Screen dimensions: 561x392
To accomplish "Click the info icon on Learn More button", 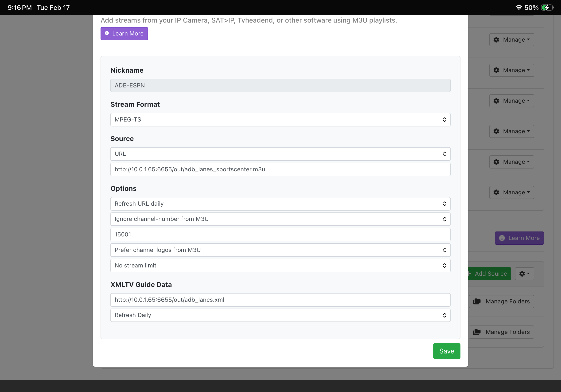I will [x=107, y=33].
